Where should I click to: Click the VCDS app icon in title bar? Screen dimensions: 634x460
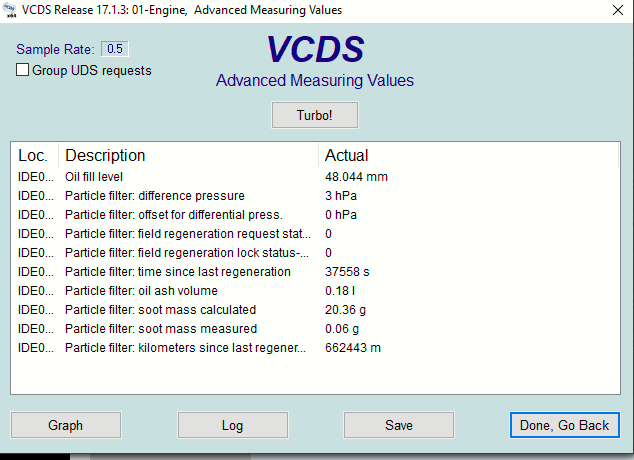(x=10, y=10)
